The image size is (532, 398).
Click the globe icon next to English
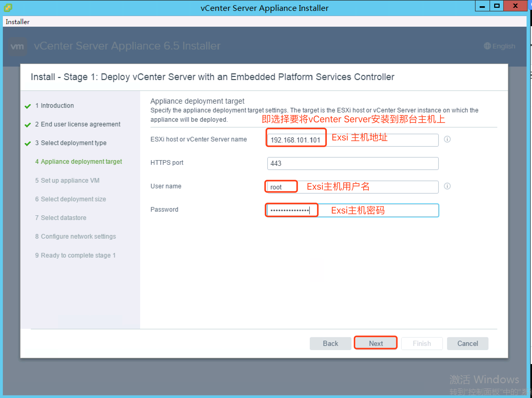coord(487,46)
